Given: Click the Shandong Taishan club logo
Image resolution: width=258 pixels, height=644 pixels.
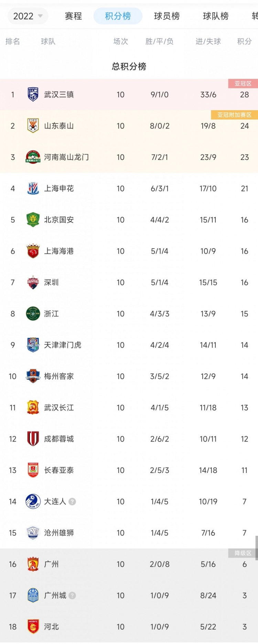Looking at the screenshot, I should tap(33, 126).
